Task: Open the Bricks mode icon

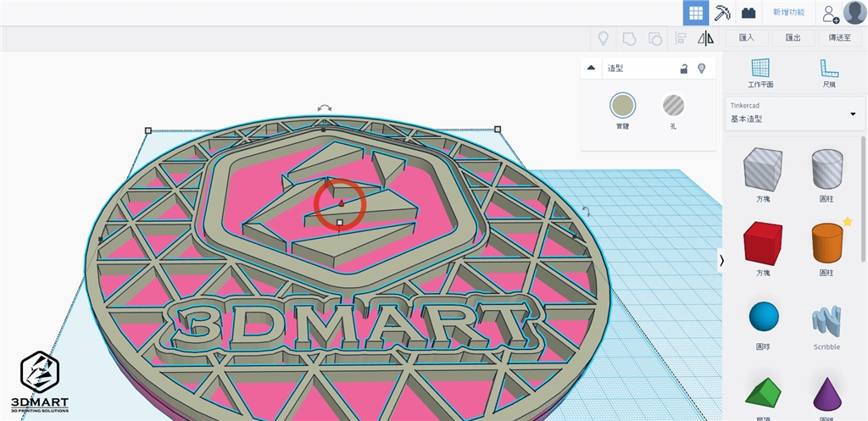Action: point(748,13)
